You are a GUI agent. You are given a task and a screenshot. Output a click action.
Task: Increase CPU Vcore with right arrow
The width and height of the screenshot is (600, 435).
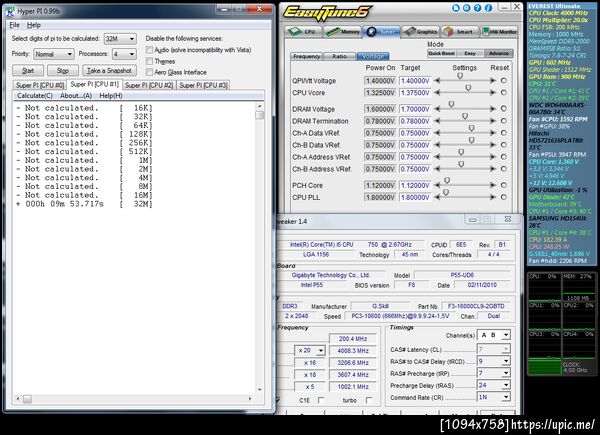coord(493,93)
